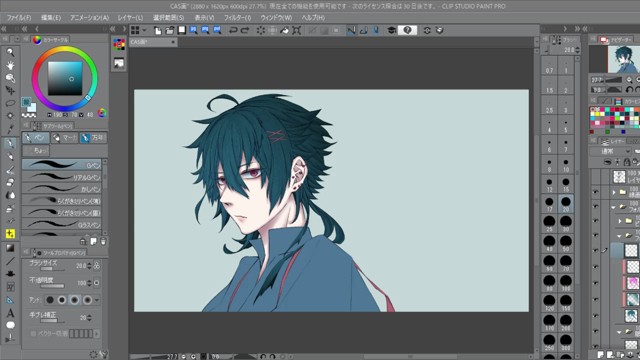Screen dimensions: 640x360
Task: Click the Undo arrow in command bar
Action: pos(233,30)
